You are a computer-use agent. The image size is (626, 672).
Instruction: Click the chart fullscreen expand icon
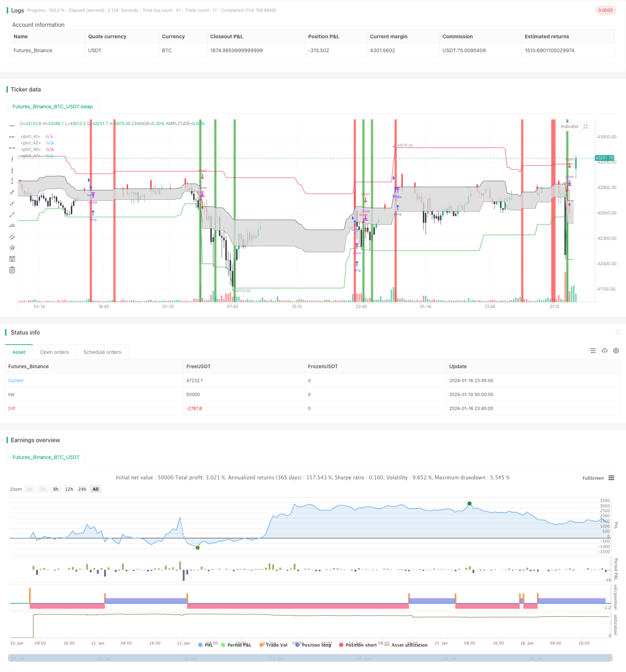(586, 127)
